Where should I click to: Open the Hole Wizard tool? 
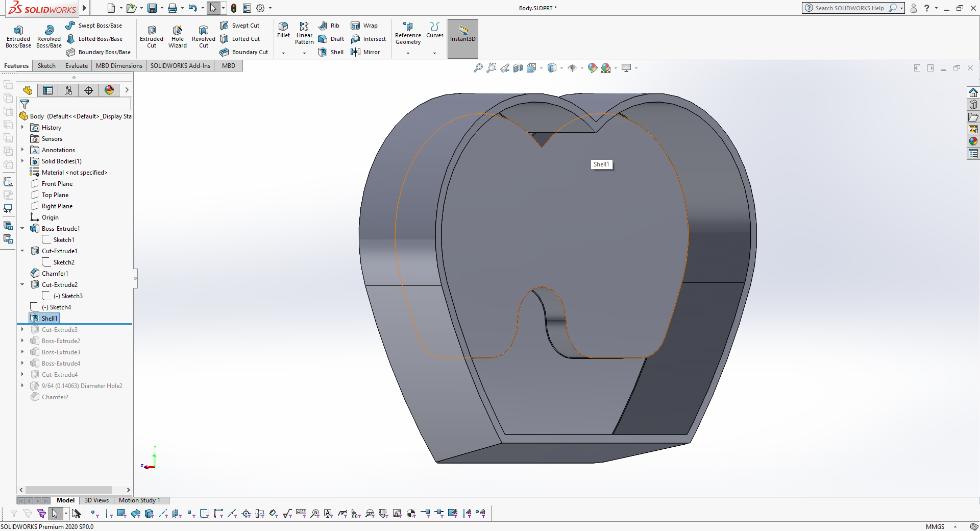(178, 36)
